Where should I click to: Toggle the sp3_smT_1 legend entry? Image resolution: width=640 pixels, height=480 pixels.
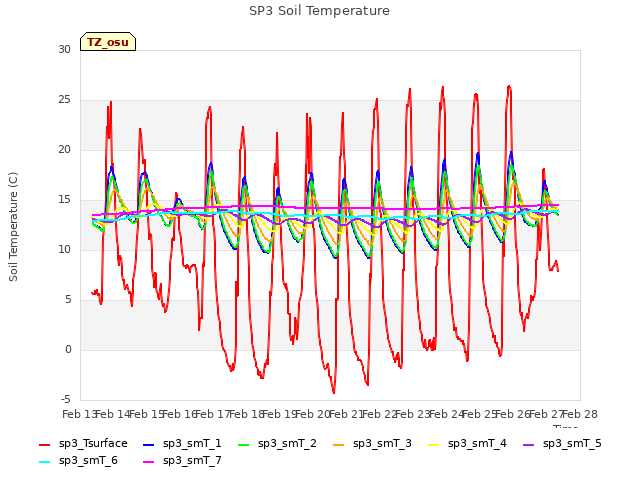tap(182, 443)
